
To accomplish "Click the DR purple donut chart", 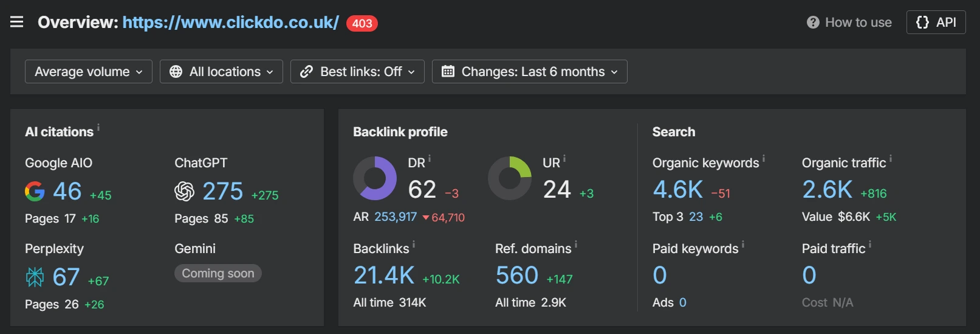I will [375, 178].
